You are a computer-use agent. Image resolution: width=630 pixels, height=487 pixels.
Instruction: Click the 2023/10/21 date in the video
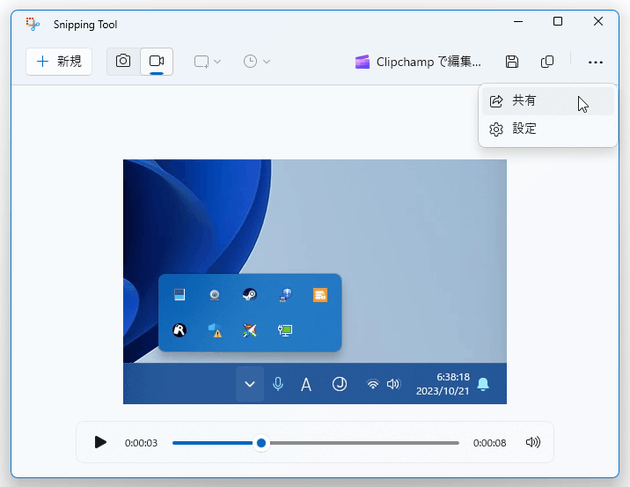pyautogui.click(x=442, y=391)
